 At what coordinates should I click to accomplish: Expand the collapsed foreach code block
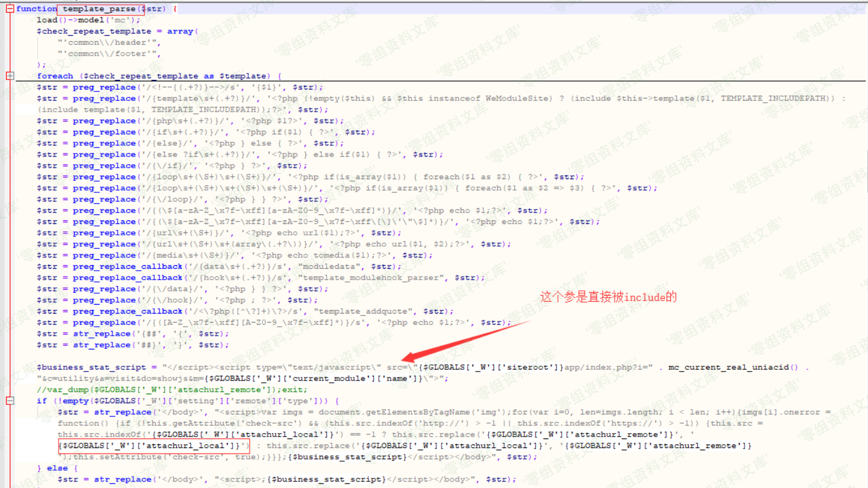(x=10, y=76)
